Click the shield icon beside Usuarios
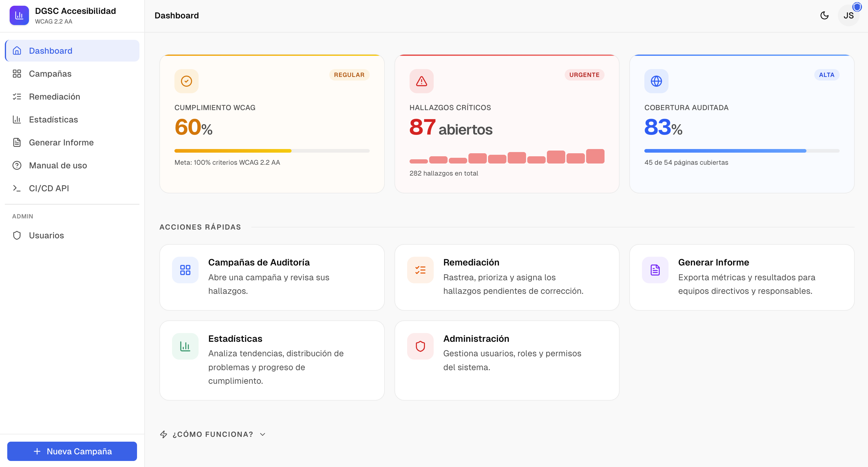Image resolution: width=868 pixels, height=467 pixels. [17, 235]
